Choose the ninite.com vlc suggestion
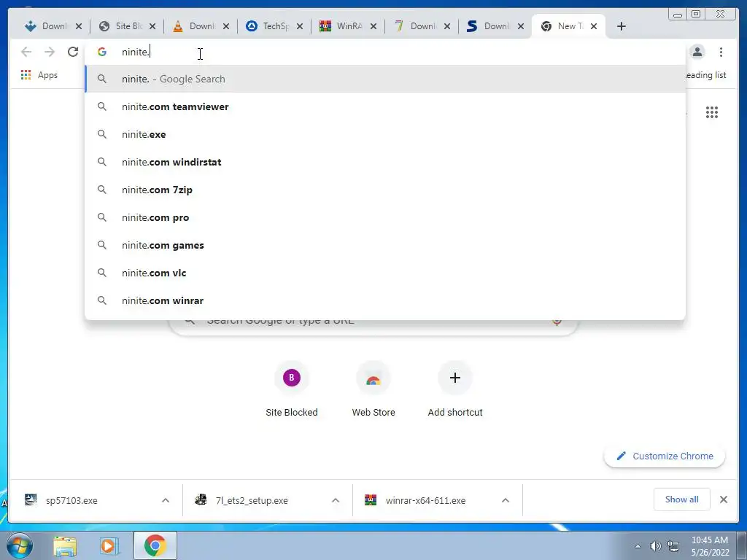This screenshot has height=560, width=747. pos(385,273)
